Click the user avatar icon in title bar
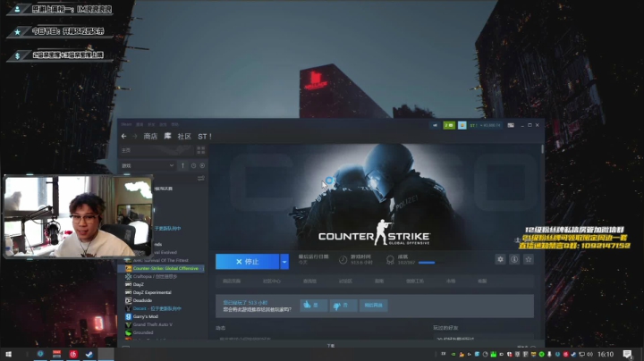This screenshot has width=644, height=361. tap(462, 125)
